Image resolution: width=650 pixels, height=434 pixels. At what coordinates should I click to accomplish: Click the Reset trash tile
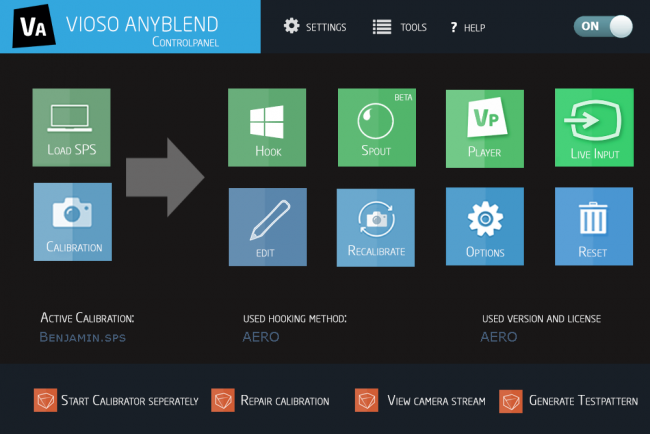(x=594, y=226)
